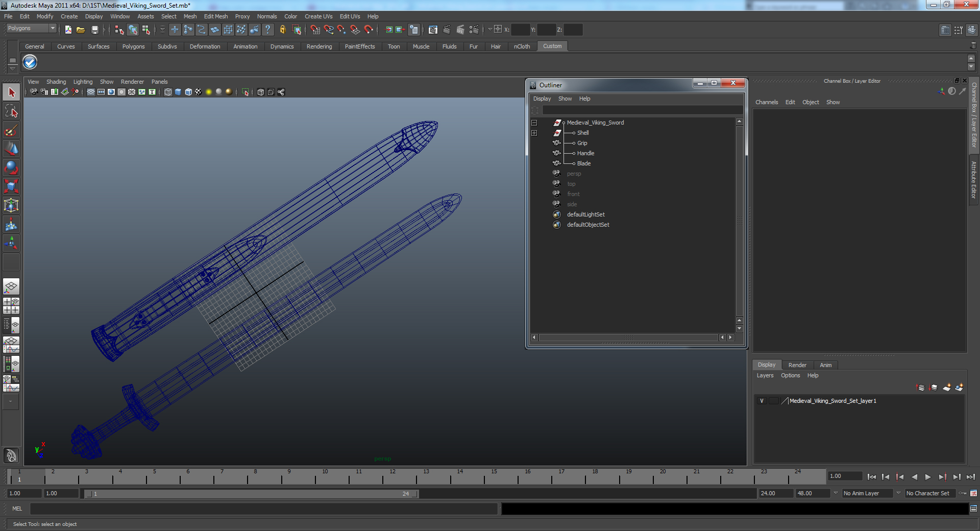Click the playback end time field 24.00
This screenshot has height=531, width=980.
point(775,493)
